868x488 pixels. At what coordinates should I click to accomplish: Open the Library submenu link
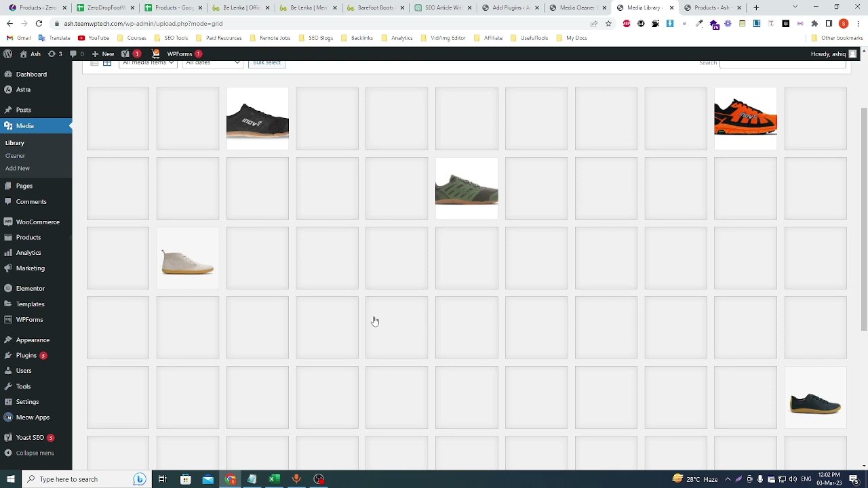tap(15, 143)
